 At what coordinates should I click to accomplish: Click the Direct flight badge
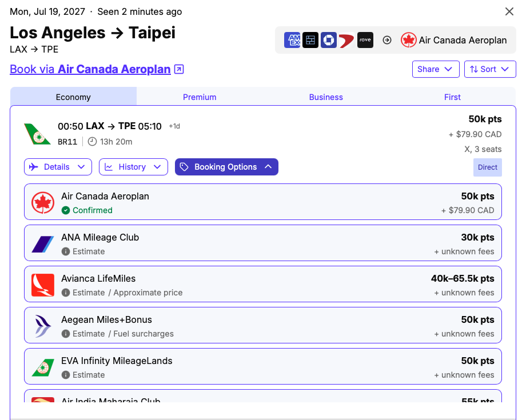click(x=488, y=167)
